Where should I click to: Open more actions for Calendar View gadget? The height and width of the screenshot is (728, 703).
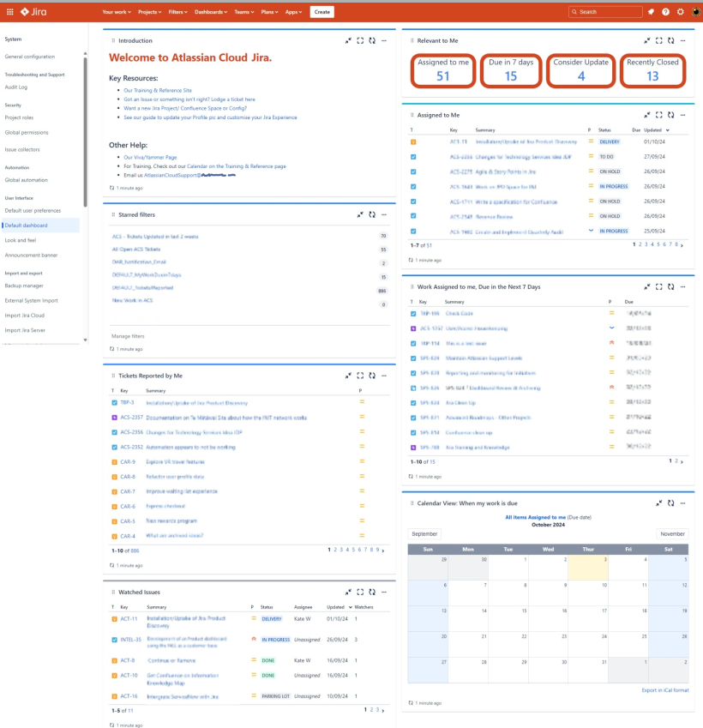click(x=683, y=503)
